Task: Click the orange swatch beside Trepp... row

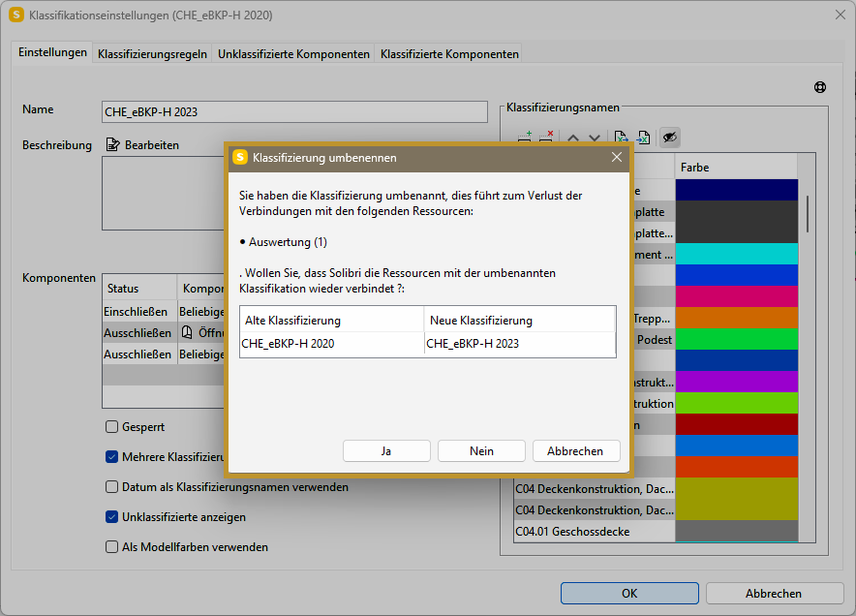Action: [x=737, y=318]
